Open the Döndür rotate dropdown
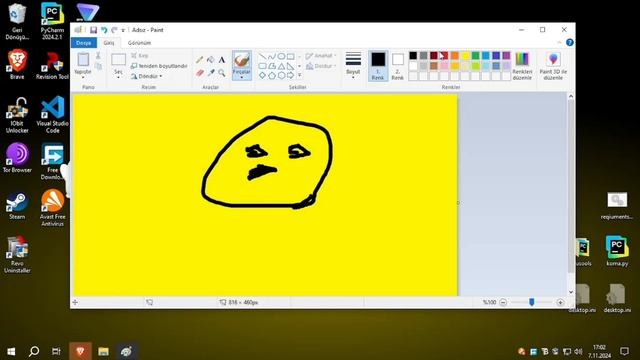The image size is (640, 360). pyautogui.click(x=147, y=76)
